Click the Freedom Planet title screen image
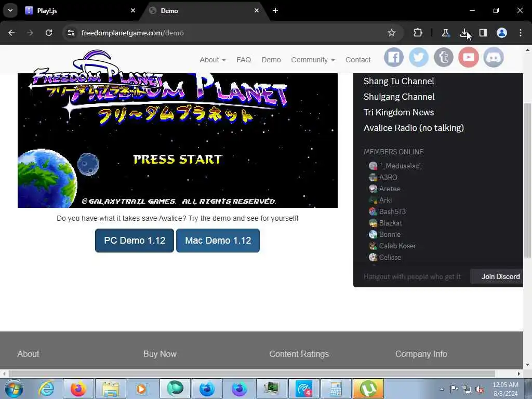This screenshot has height=399, width=532. click(178, 140)
